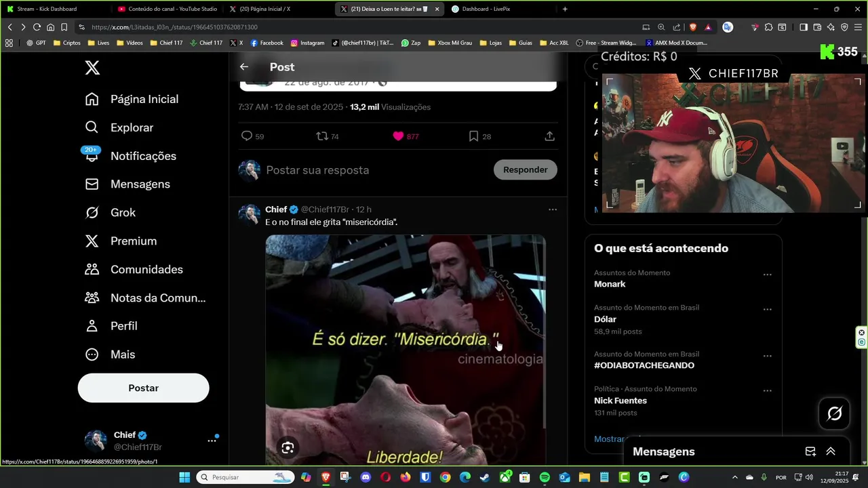This screenshot has height=488, width=868.
Task: Click the X logo in the sidebar
Action: pos(92,67)
